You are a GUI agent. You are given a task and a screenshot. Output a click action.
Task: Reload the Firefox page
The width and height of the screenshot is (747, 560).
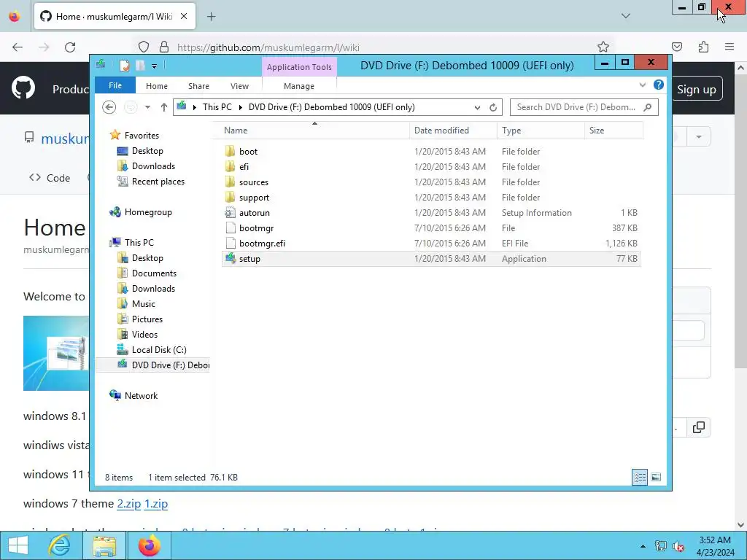[x=70, y=47]
